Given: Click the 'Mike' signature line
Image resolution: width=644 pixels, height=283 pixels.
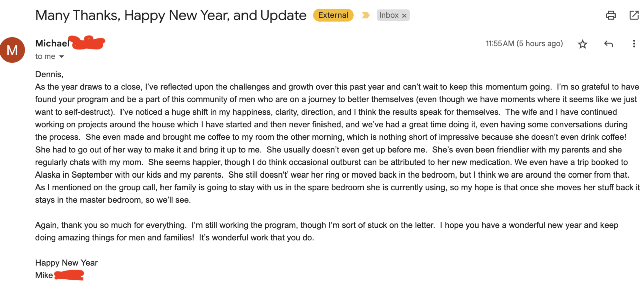Looking at the screenshot, I should [x=44, y=275].
